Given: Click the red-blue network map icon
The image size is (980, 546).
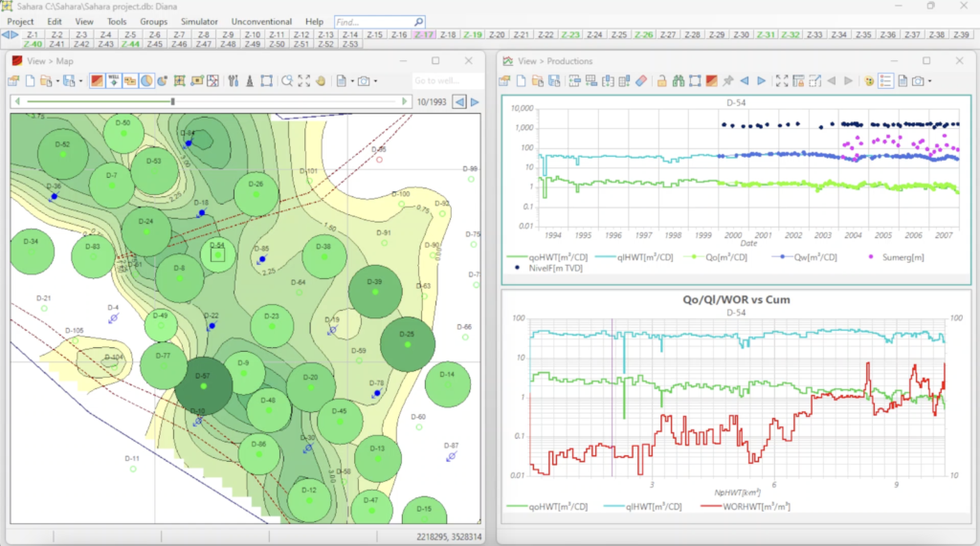Looking at the screenshot, I should coord(213,80).
